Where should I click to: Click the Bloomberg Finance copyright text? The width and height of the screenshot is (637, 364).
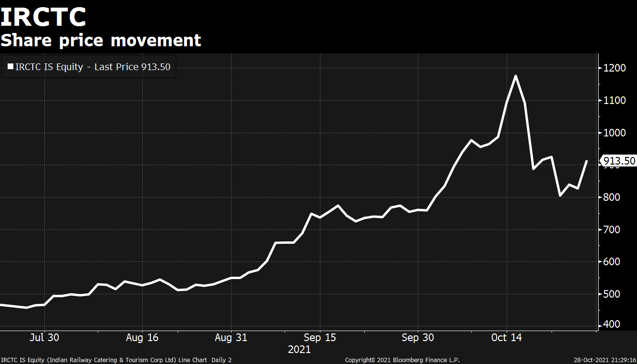pyautogui.click(x=402, y=360)
